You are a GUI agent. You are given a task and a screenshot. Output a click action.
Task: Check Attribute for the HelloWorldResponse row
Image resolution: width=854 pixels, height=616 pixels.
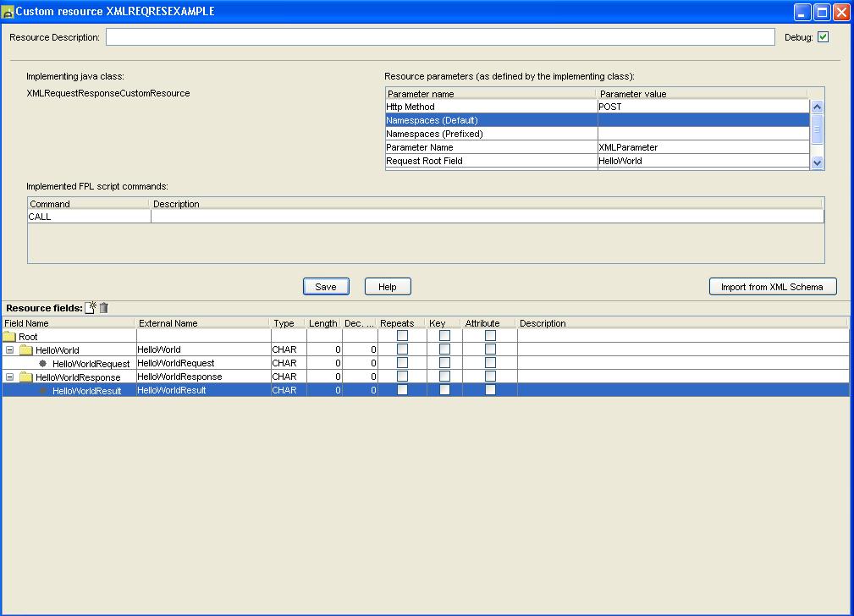pos(490,377)
